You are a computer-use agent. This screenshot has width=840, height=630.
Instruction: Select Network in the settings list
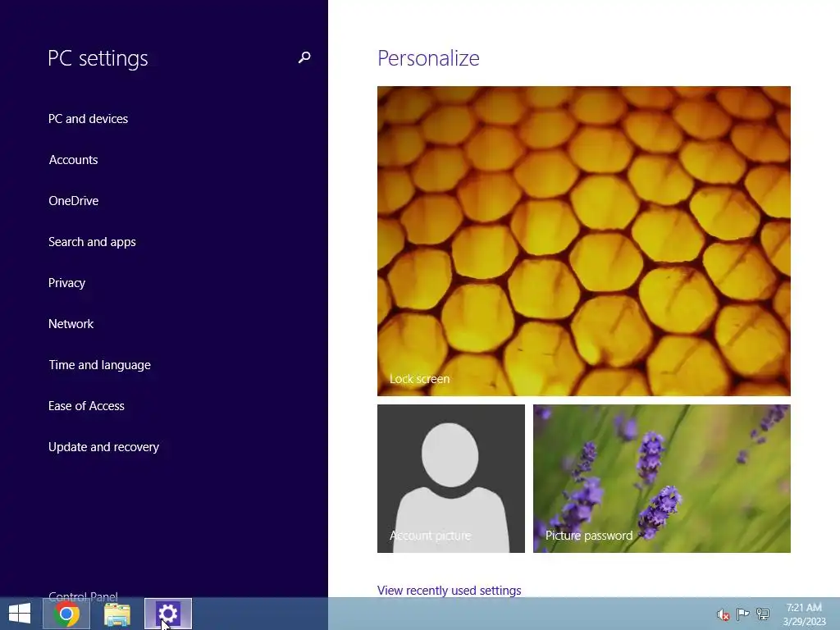coord(71,324)
